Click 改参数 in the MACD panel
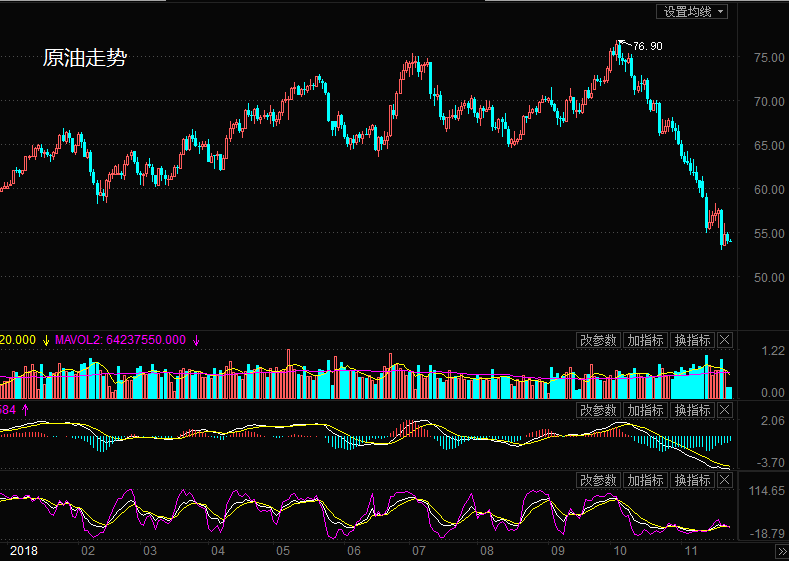789x561 pixels. coord(598,410)
